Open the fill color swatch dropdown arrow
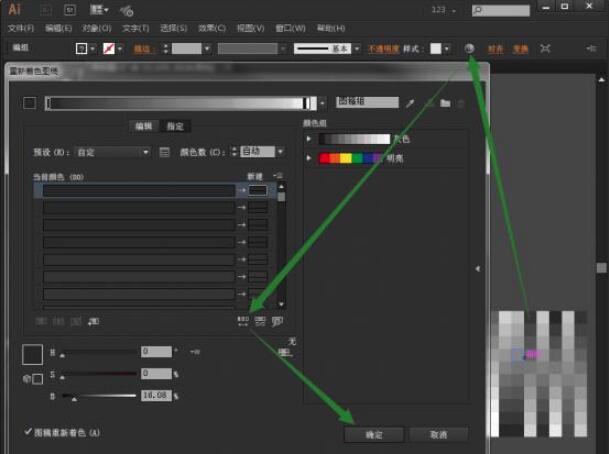This screenshot has height=454, width=609. coord(92,49)
